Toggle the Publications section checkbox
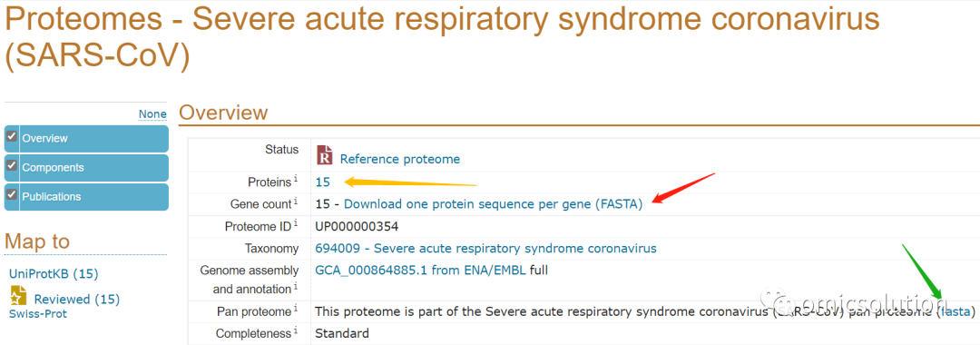 pos(12,194)
